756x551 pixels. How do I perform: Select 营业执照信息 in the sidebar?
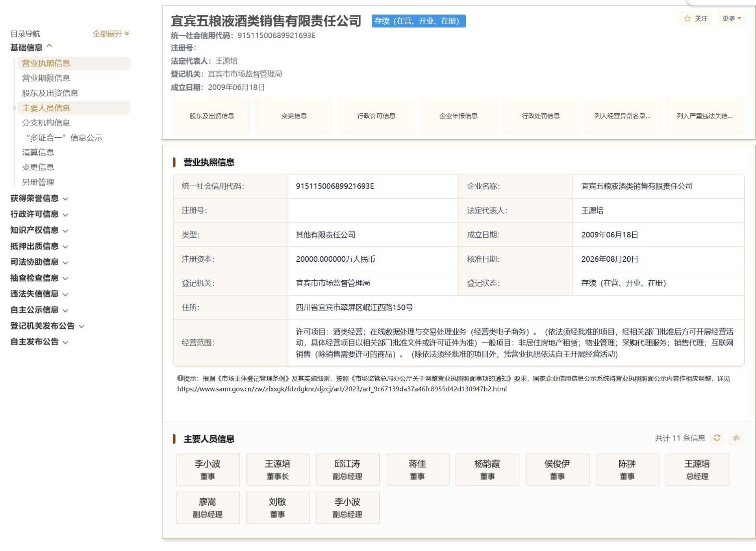coord(74,63)
